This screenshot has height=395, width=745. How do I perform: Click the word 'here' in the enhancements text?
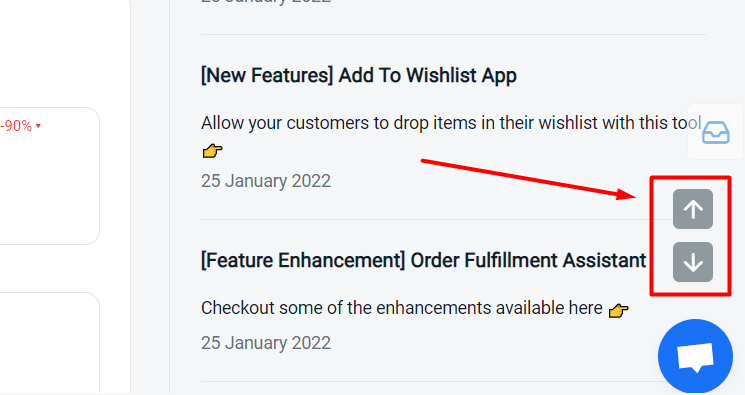[585, 308]
